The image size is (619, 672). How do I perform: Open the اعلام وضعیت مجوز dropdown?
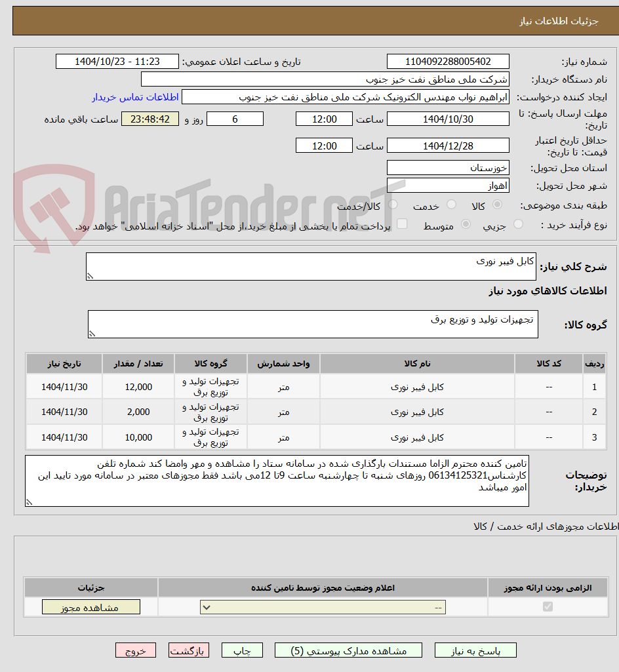(x=323, y=607)
